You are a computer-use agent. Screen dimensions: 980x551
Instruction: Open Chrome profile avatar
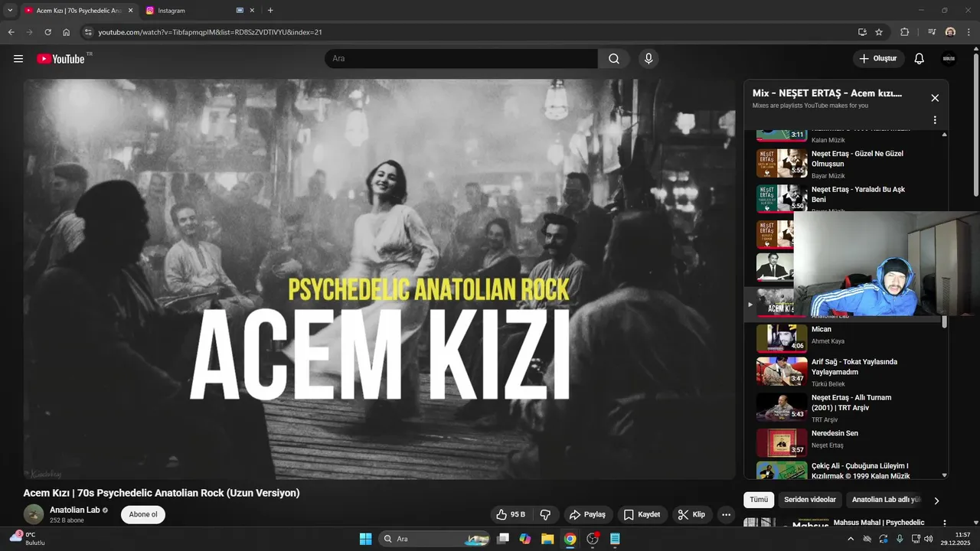tap(950, 32)
